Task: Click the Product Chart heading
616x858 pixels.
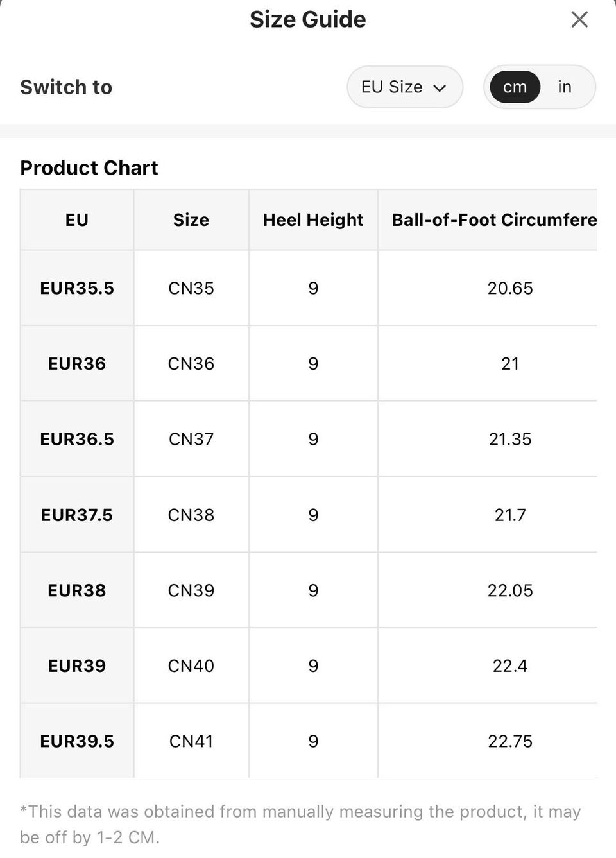Action: point(89,167)
